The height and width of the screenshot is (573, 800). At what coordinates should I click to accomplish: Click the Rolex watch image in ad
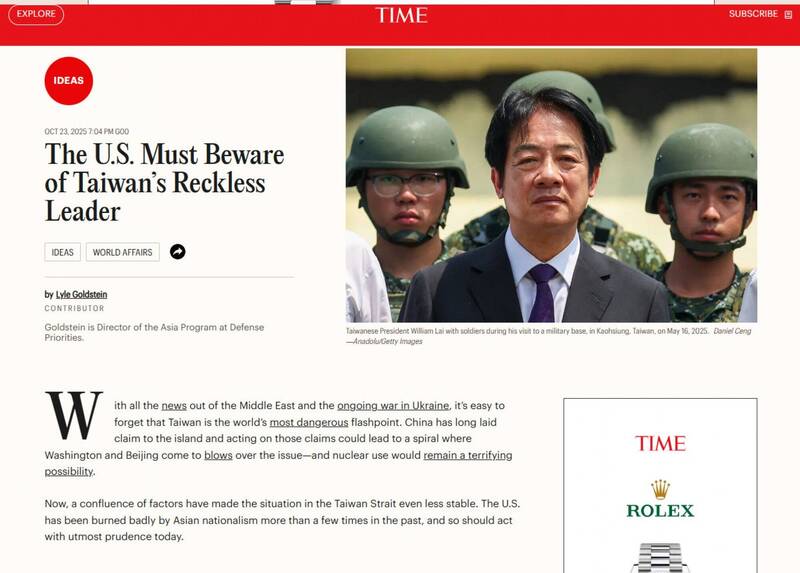click(660, 557)
